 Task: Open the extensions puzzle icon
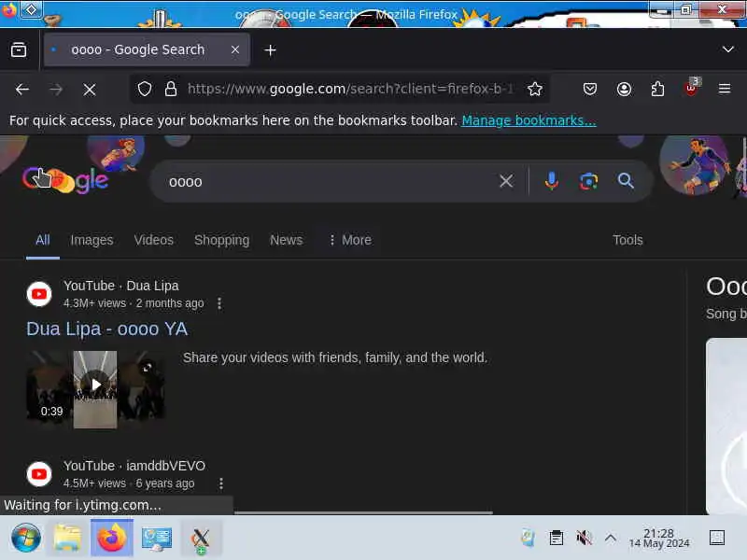tap(657, 89)
